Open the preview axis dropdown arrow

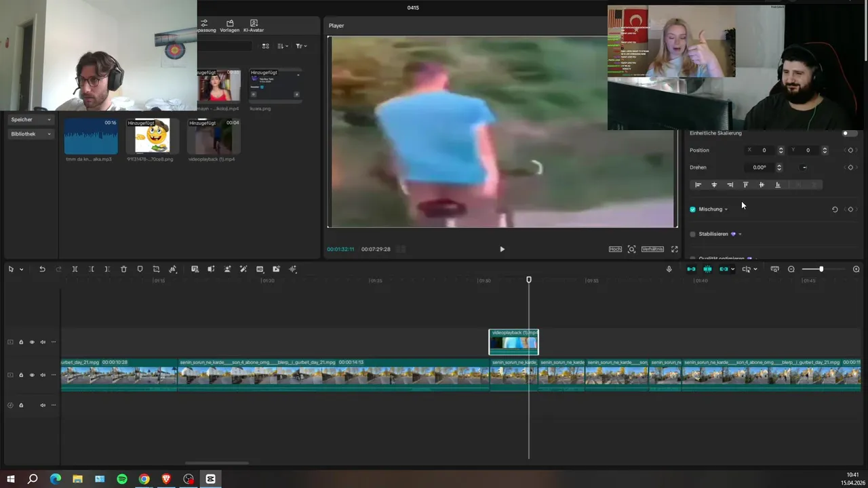click(x=755, y=270)
